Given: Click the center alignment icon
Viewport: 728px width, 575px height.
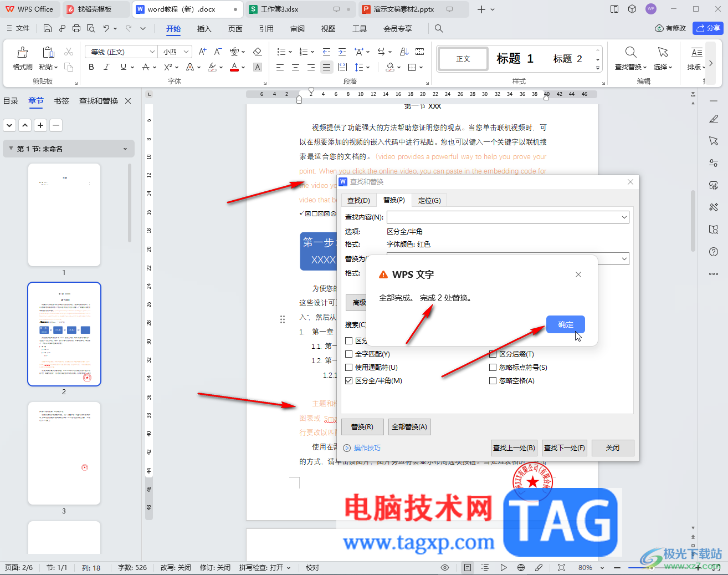Looking at the screenshot, I should click(x=296, y=67).
